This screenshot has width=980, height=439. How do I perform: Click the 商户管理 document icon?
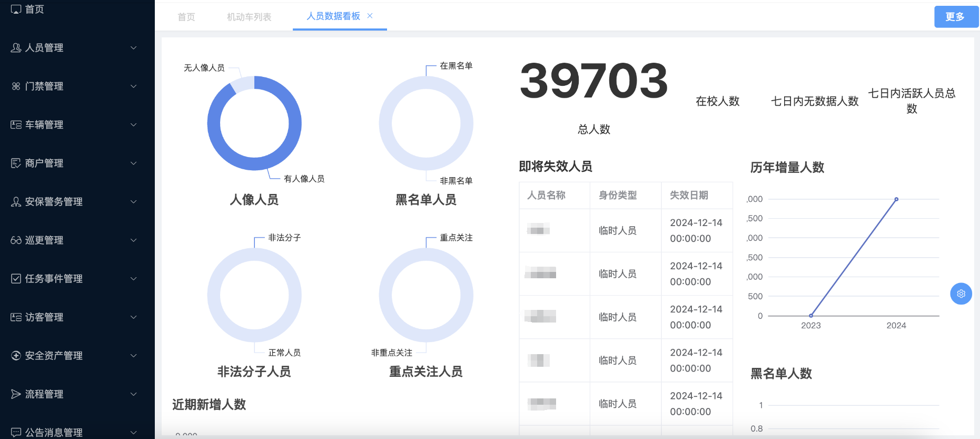coord(16,163)
